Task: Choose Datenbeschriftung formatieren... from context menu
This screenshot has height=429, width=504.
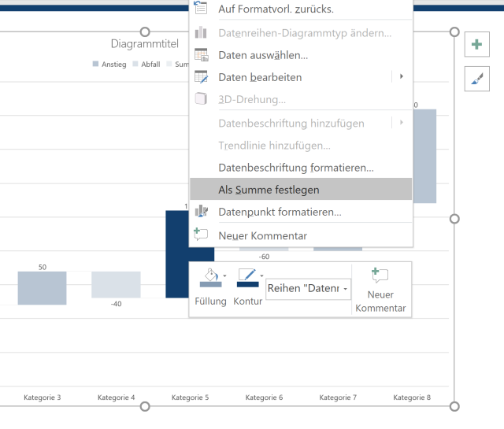Action: pos(295,168)
